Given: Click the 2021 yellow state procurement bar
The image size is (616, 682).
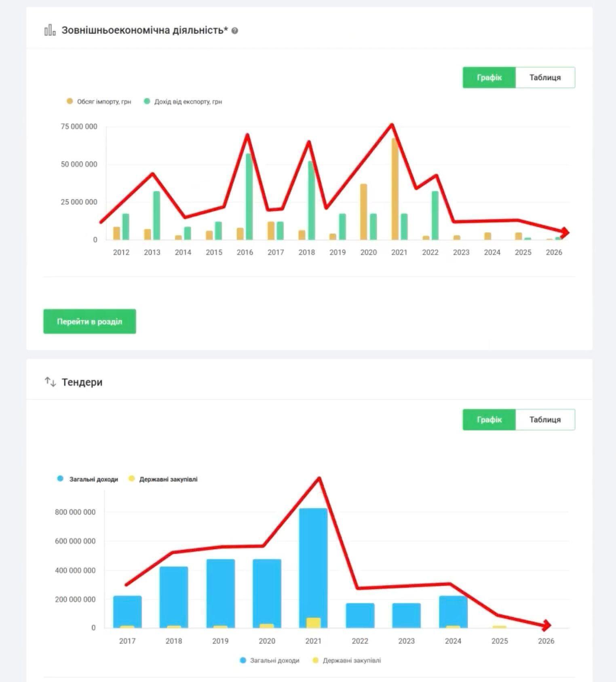Looking at the screenshot, I should [x=313, y=623].
